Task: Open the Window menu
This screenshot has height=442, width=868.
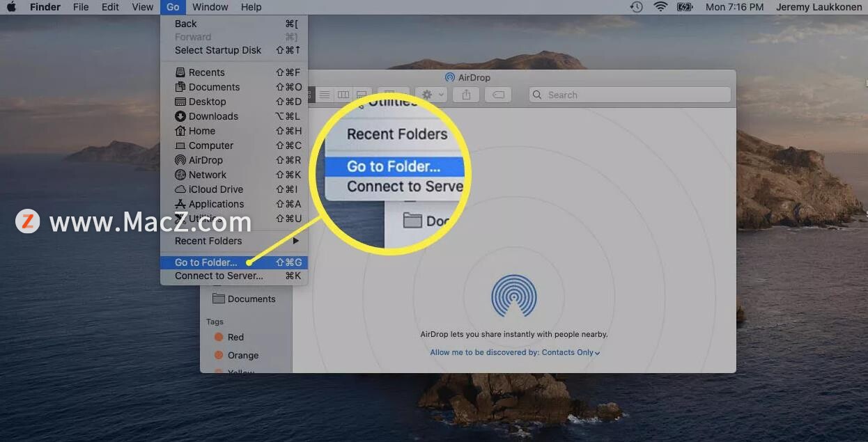Action: pos(210,7)
